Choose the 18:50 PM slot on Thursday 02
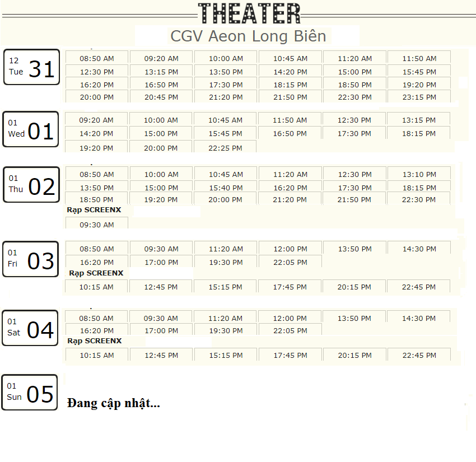Screen dimensions: 476x462 pos(96,199)
